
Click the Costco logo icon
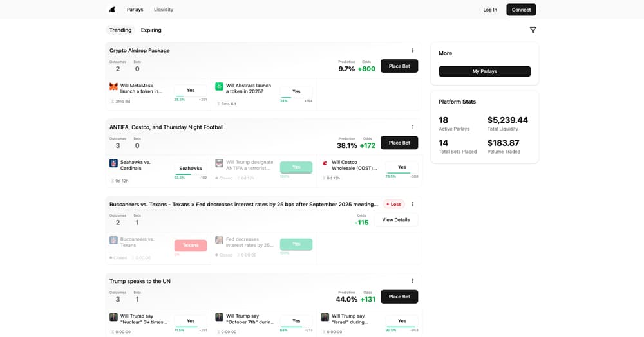click(325, 163)
